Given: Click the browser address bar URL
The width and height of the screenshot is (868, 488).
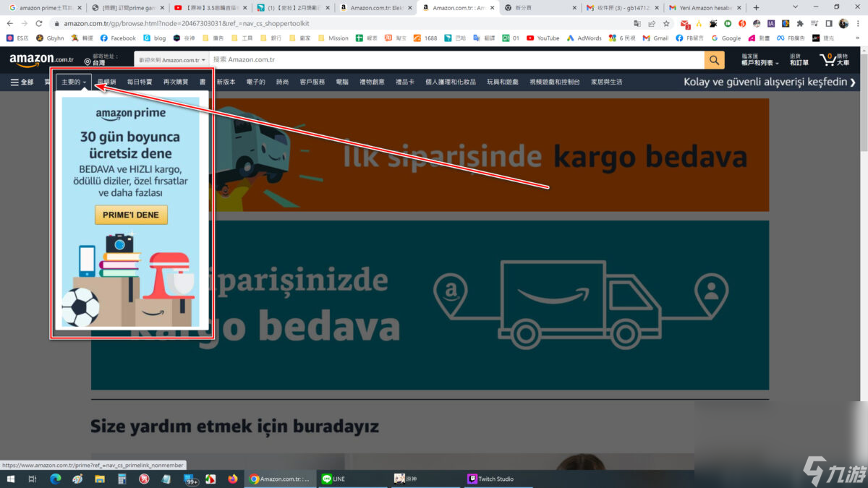Looking at the screenshot, I should (187, 23).
